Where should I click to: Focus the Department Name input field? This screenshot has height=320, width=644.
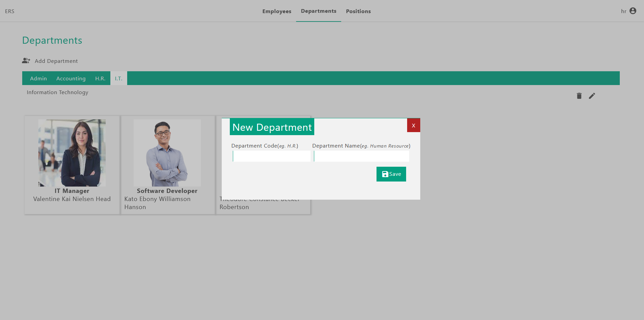click(361, 156)
